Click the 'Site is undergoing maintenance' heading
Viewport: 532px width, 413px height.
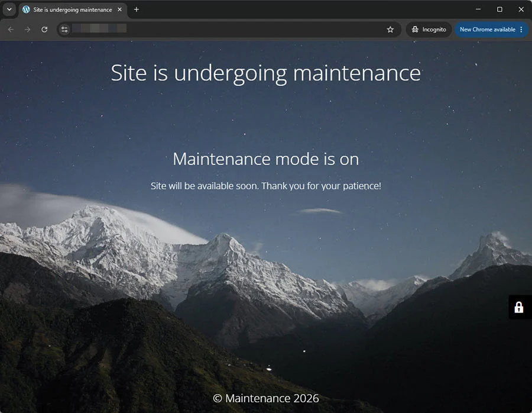tap(265, 73)
